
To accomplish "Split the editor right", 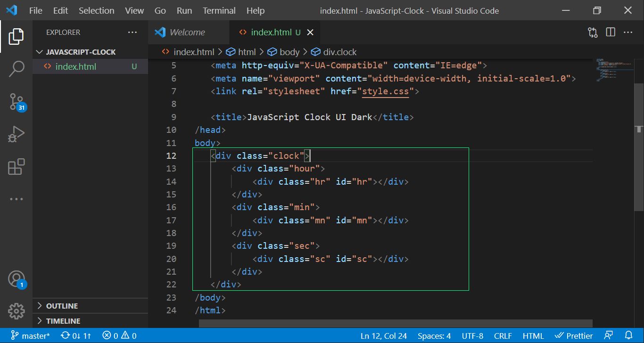I will (x=611, y=32).
